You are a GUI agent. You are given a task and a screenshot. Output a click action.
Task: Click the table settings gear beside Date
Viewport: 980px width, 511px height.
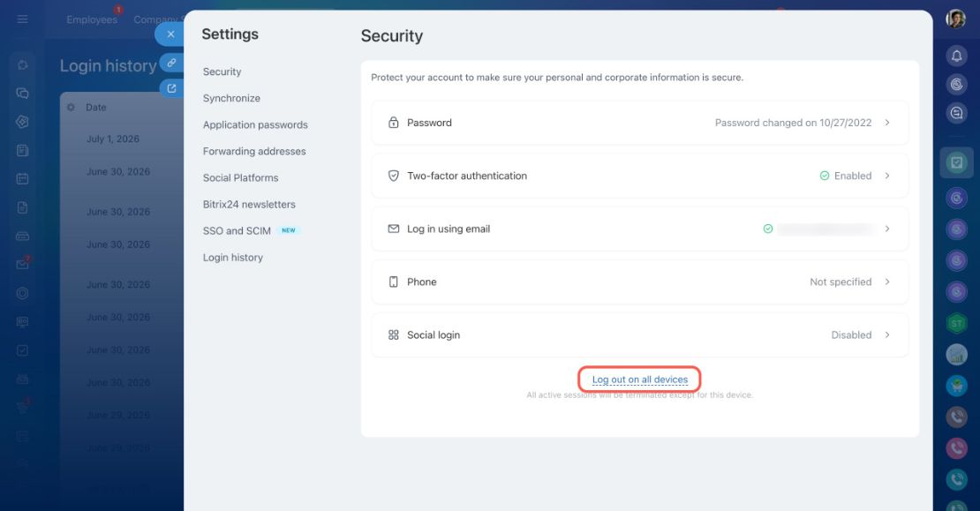[x=71, y=108]
